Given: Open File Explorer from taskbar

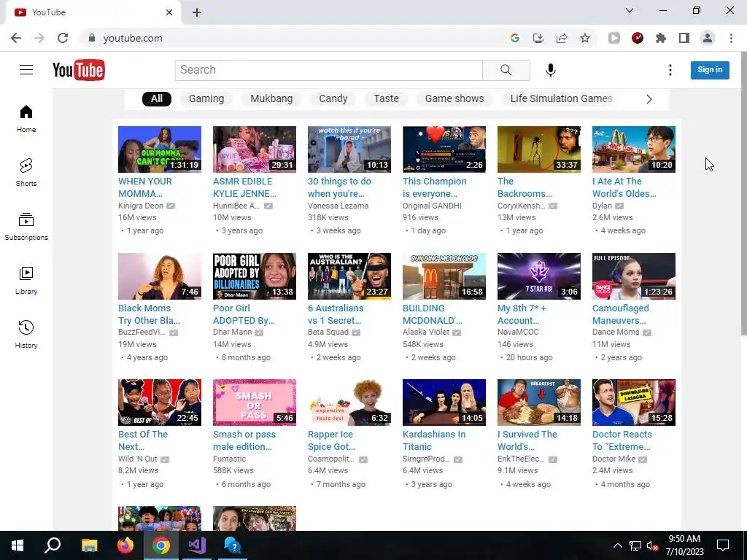Looking at the screenshot, I should pyautogui.click(x=89, y=545).
